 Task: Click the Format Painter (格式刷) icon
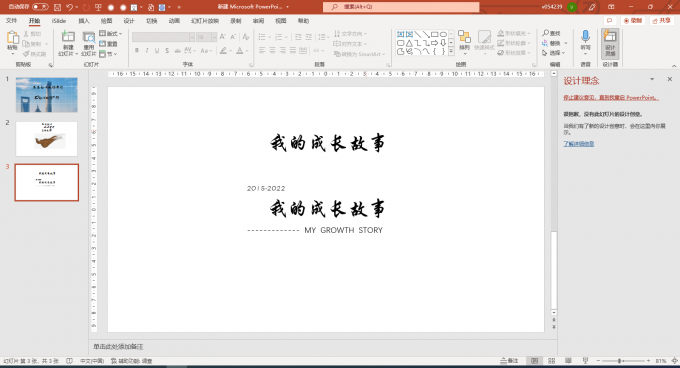click(26, 54)
